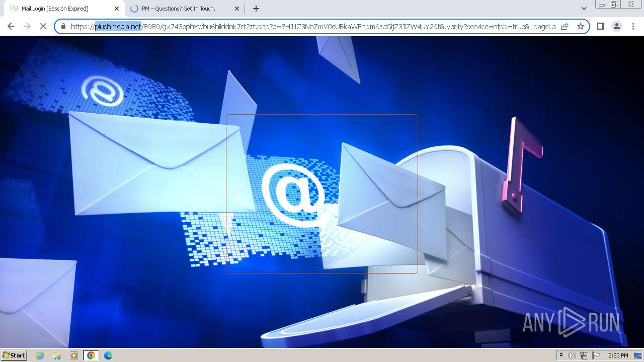Screen dimensions: 644x362
Task: Share this page from address bar
Action: [565, 26]
